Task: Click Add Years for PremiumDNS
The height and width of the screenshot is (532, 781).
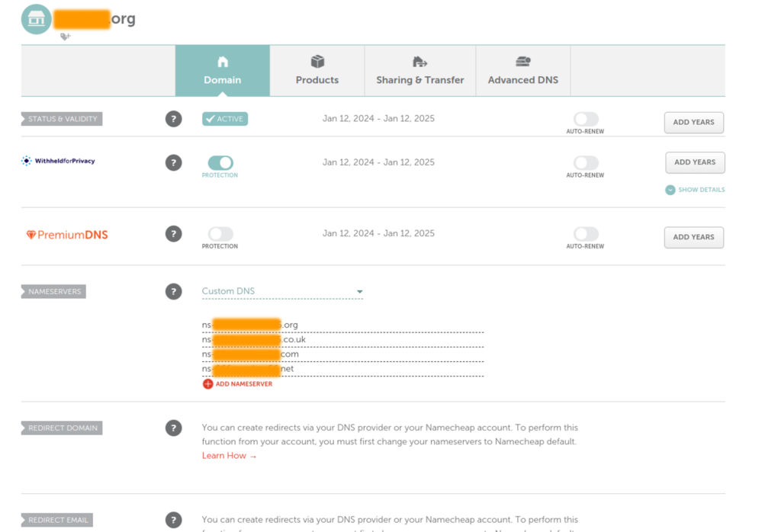Action: click(x=693, y=237)
